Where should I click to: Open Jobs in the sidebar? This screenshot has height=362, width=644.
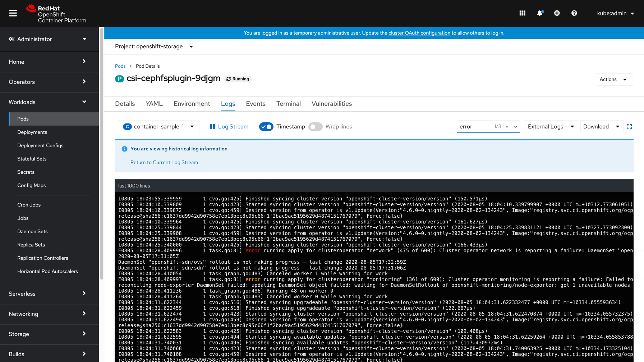23,218
